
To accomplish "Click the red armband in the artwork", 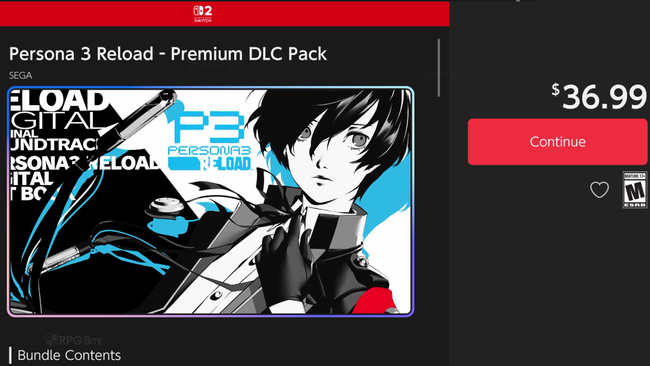I will (x=374, y=301).
